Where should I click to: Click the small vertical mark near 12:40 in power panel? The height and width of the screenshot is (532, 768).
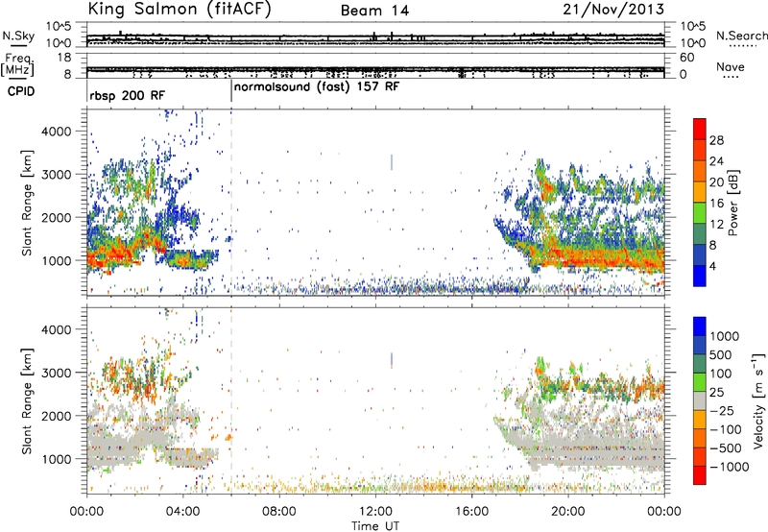[392, 162]
